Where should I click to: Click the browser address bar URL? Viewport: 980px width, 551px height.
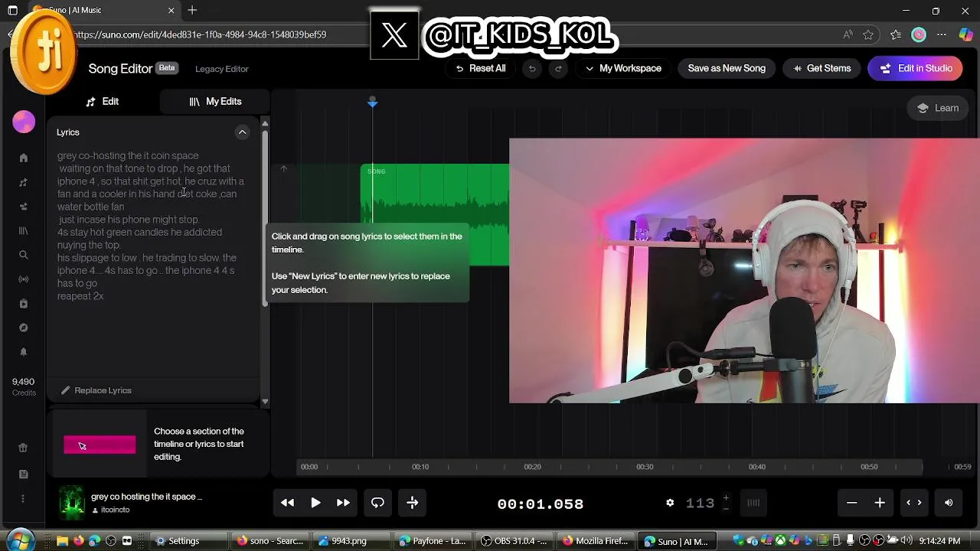(201, 34)
